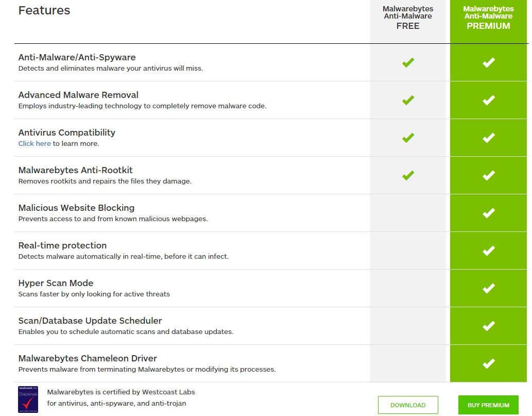Screen dimensions: 532x416
Task: Click Premium checkmark for Real-time protection
Action: (x=488, y=251)
